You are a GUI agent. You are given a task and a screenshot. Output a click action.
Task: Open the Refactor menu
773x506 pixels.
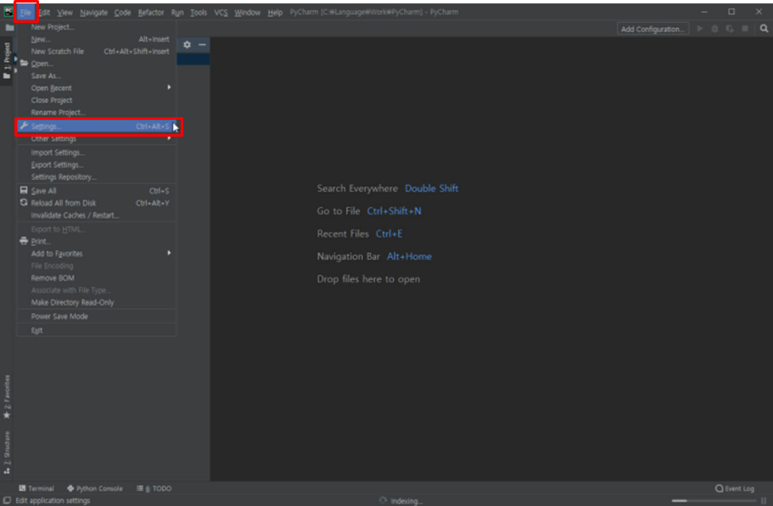(x=151, y=12)
